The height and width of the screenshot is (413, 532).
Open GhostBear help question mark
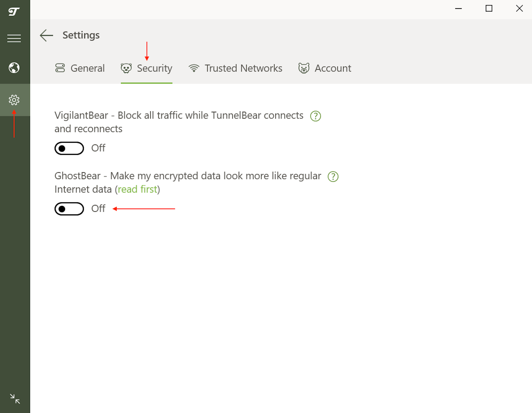333,177
